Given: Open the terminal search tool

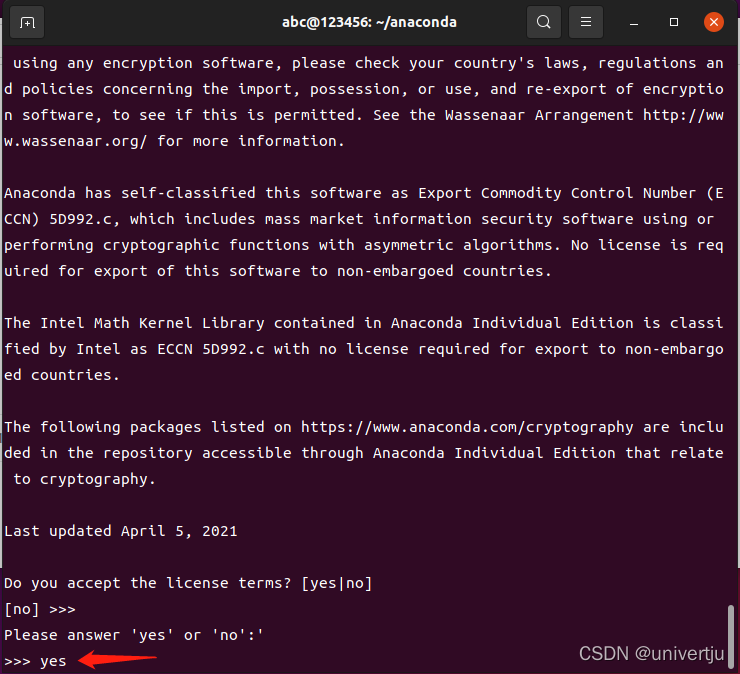Looking at the screenshot, I should 544,22.
